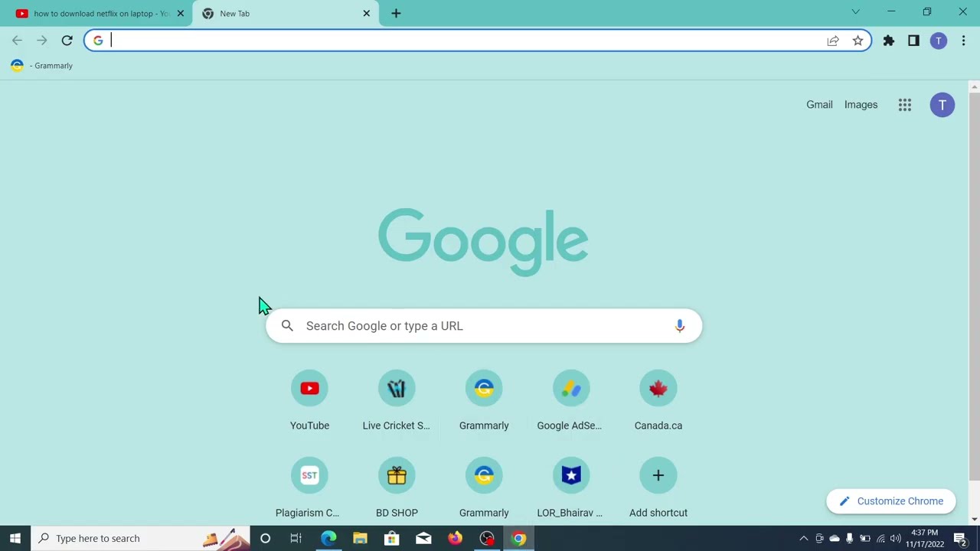Image resolution: width=980 pixels, height=551 pixels.
Task: Click the Add shortcut button
Action: point(658,488)
